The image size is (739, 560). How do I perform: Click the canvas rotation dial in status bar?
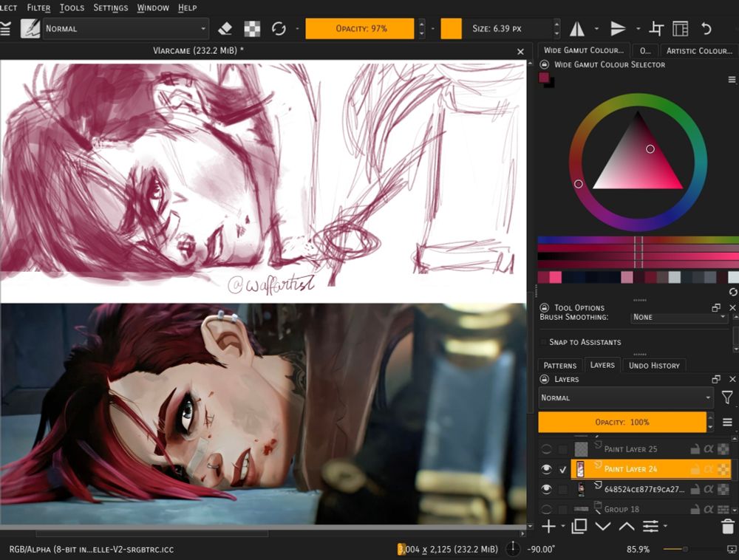[513, 549]
